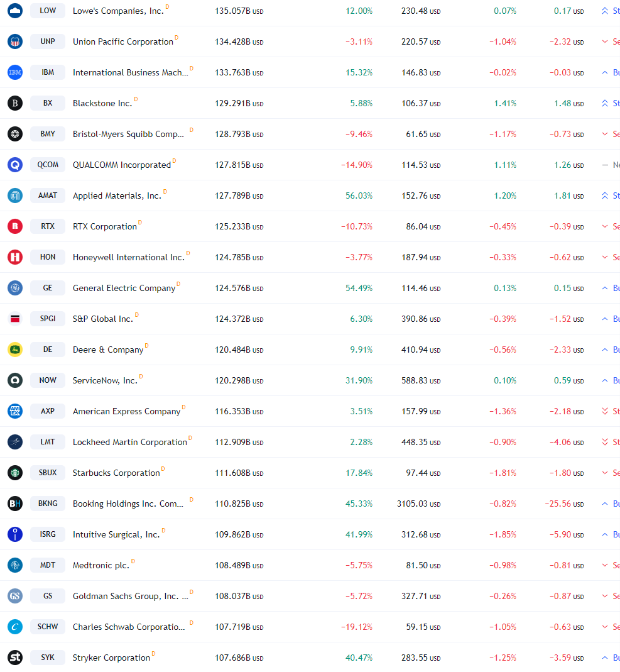Open the RTX Corporation company link
This screenshot has height=672, width=620.
click(x=105, y=226)
